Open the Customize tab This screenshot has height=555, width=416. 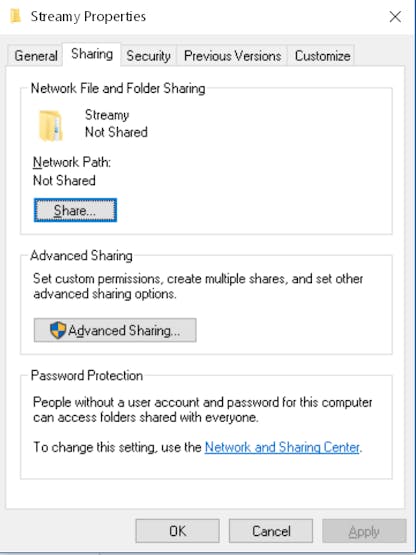pyautogui.click(x=322, y=56)
